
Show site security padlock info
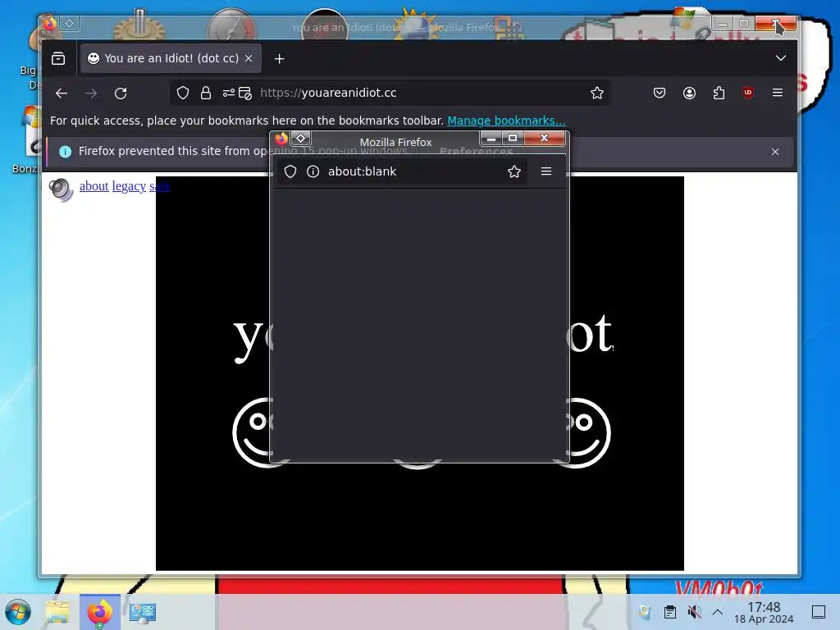[206, 94]
